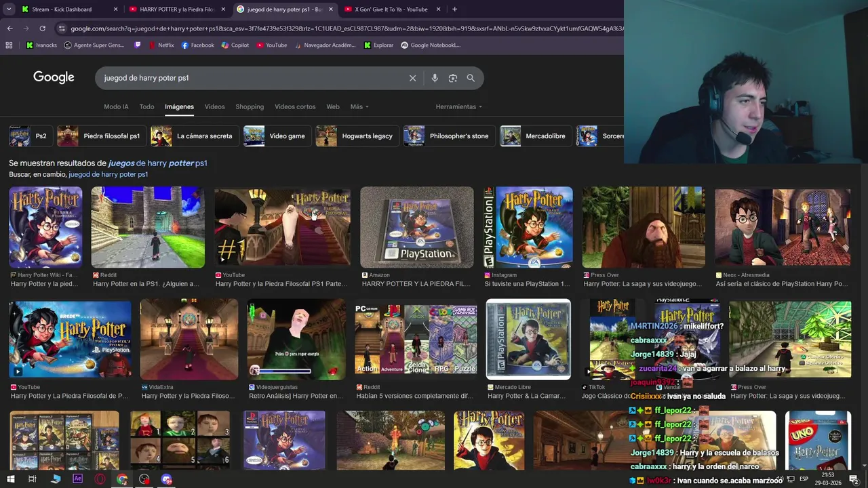
Task: Filter images by Video game chip
Action: click(276, 136)
